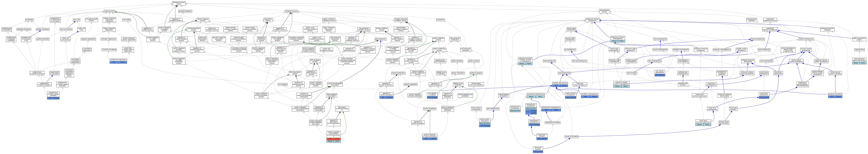Select the 'gene expression' node
Image resolution: width=868 pixels, height=154 pixels.
(380, 39)
